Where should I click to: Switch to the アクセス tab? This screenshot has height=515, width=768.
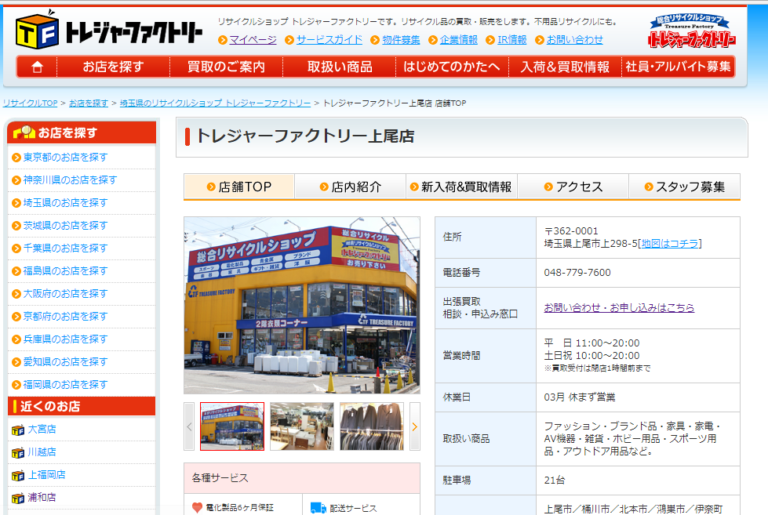(x=573, y=187)
